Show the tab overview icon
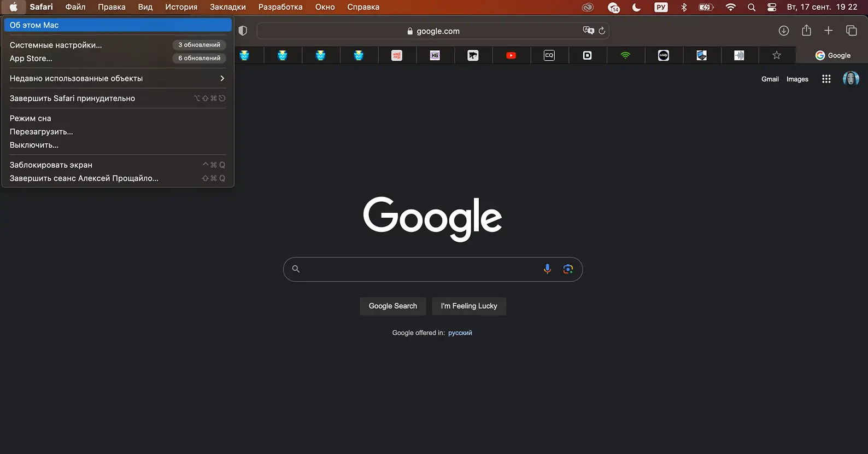This screenshot has width=868, height=454. click(851, 31)
